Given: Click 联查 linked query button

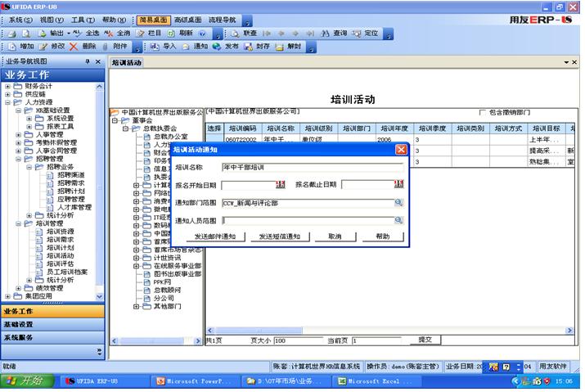Looking at the screenshot, I should [244, 34].
